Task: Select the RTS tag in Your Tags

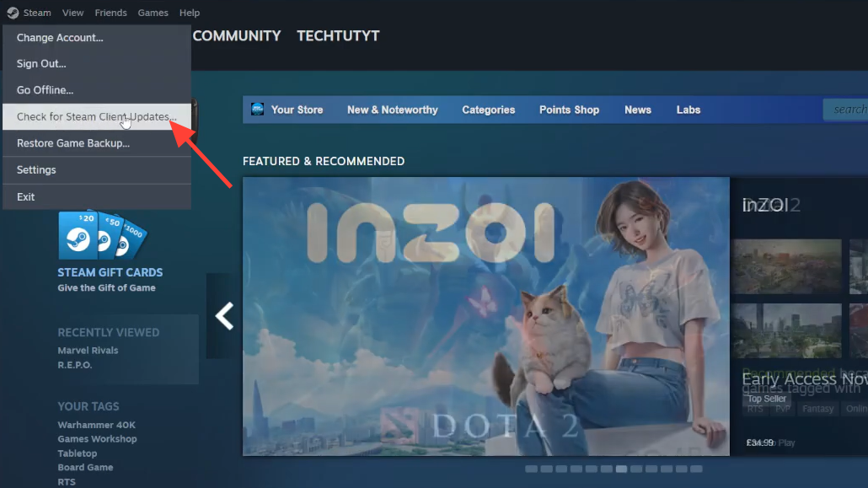Action: coord(67,482)
